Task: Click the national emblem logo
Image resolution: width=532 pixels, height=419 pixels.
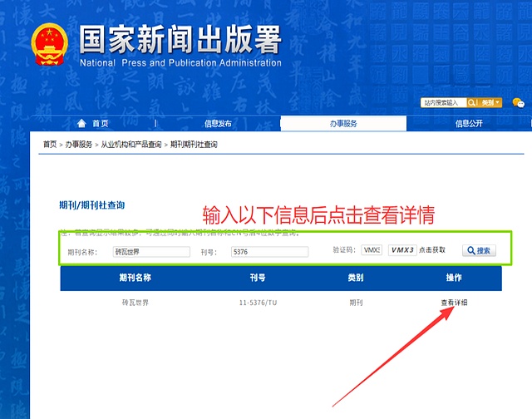Action: tap(50, 44)
